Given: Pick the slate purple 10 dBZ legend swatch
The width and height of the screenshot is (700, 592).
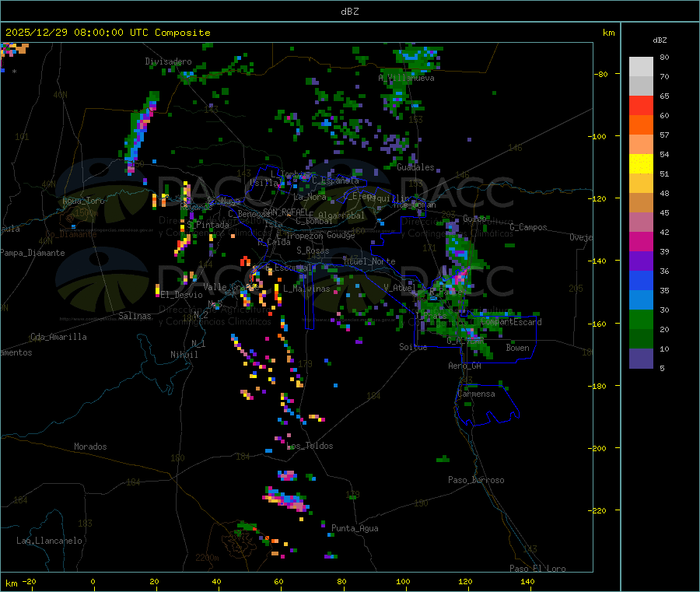Looking at the screenshot, I should click(x=641, y=359).
